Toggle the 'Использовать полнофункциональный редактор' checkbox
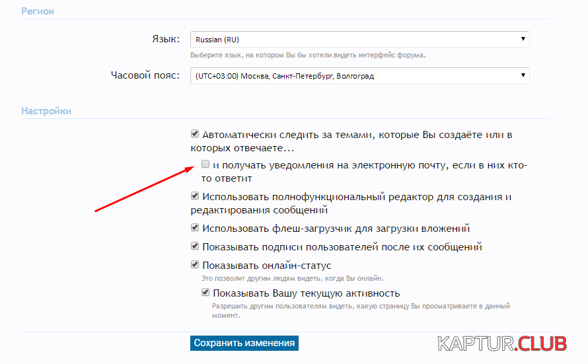The image size is (588, 364). point(195,196)
